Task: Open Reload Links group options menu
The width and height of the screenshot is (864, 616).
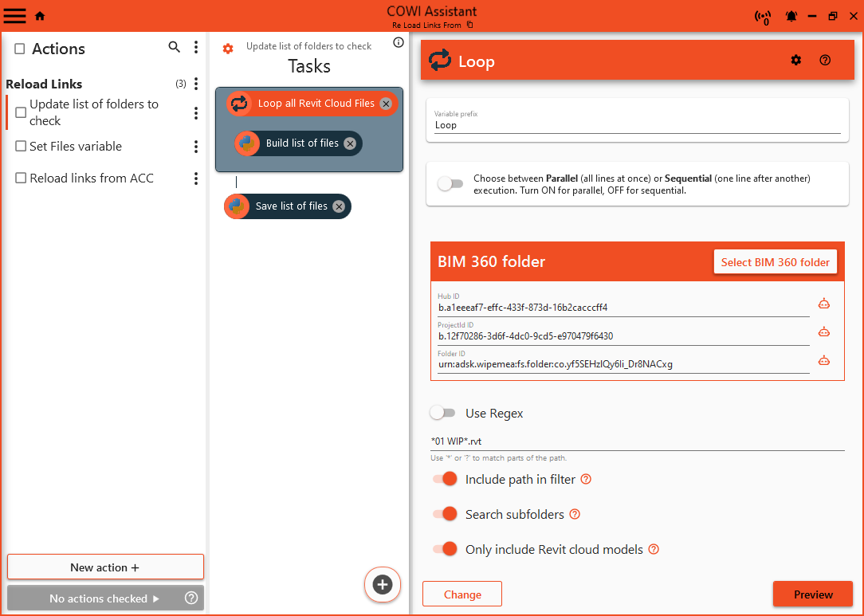Action: (196, 84)
